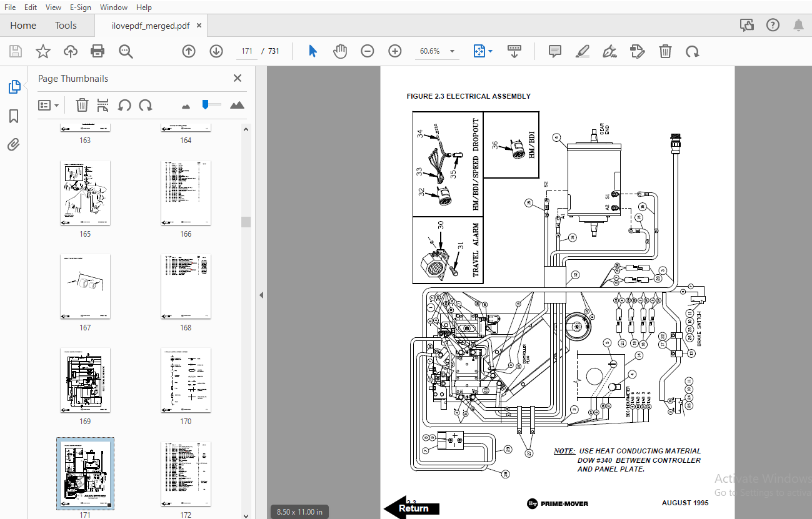Delete selected thumbnails with panel trash icon
The image size is (812, 519).
click(x=82, y=105)
